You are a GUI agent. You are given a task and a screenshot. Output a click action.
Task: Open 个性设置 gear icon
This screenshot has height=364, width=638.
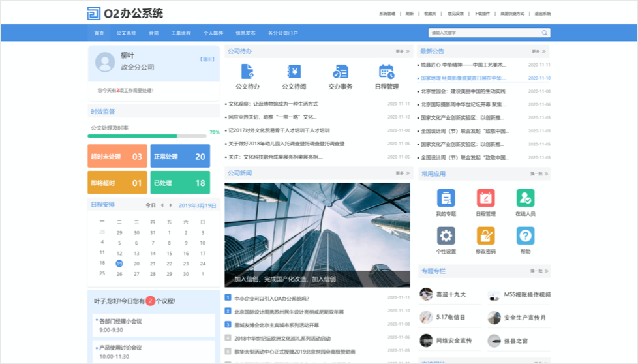click(446, 236)
